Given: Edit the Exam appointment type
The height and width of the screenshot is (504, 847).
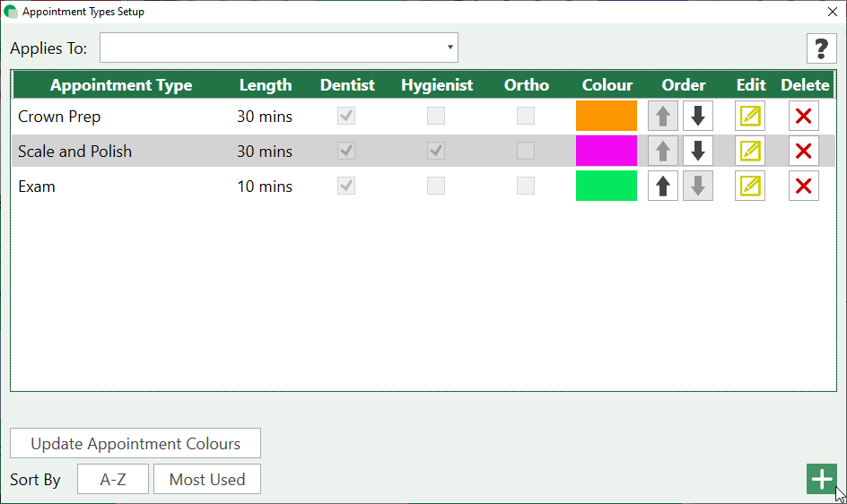Looking at the screenshot, I should tap(749, 187).
